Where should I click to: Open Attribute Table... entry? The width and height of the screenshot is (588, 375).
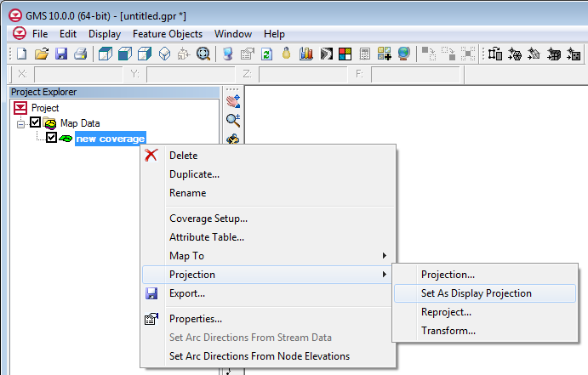[268, 237]
